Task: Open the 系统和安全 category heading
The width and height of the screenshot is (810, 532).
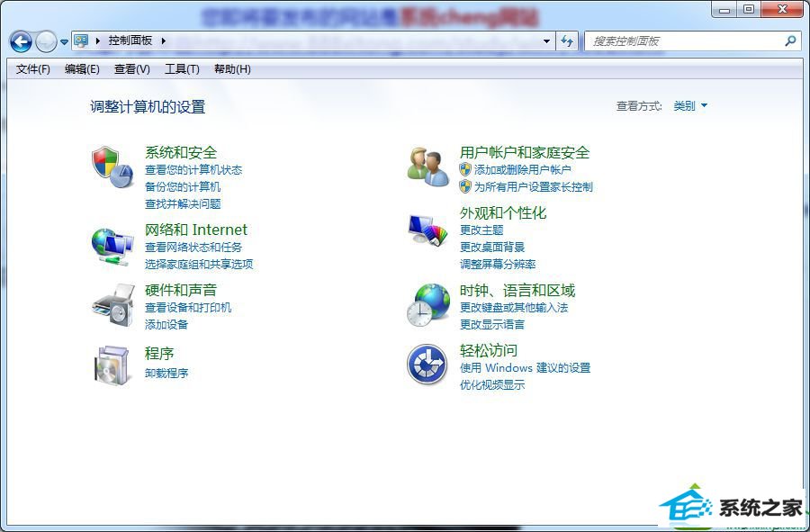Action: [x=181, y=152]
